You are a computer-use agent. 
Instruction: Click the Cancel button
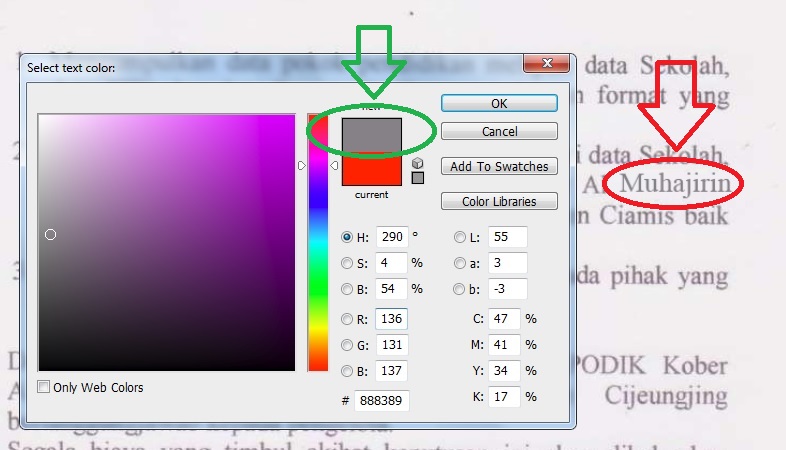coord(499,131)
